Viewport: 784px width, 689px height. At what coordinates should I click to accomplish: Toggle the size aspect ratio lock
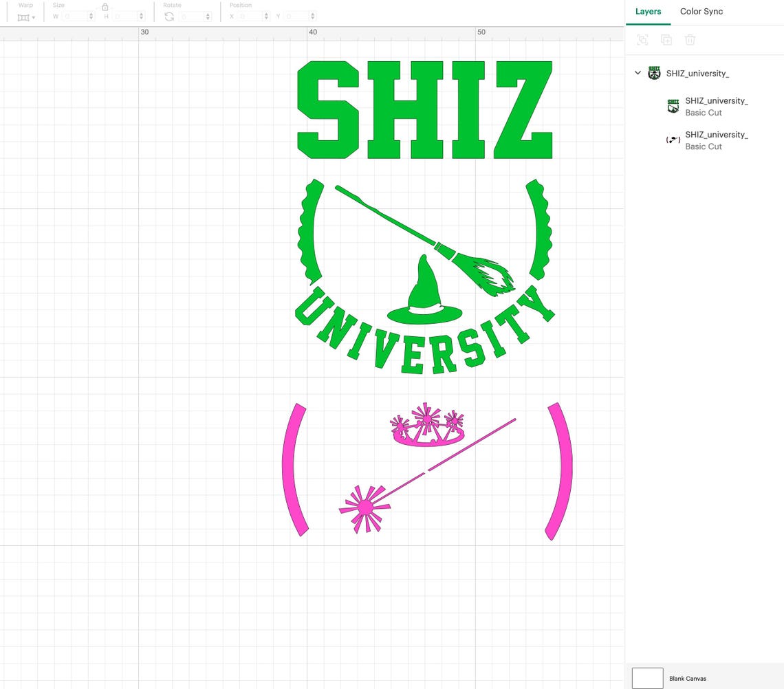click(x=105, y=7)
